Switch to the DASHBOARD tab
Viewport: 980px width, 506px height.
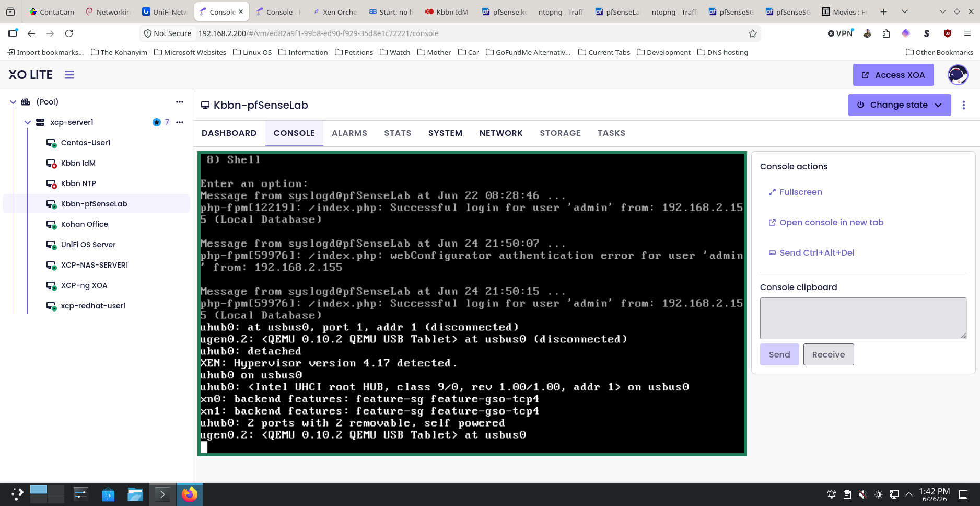(x=229, y=133)
